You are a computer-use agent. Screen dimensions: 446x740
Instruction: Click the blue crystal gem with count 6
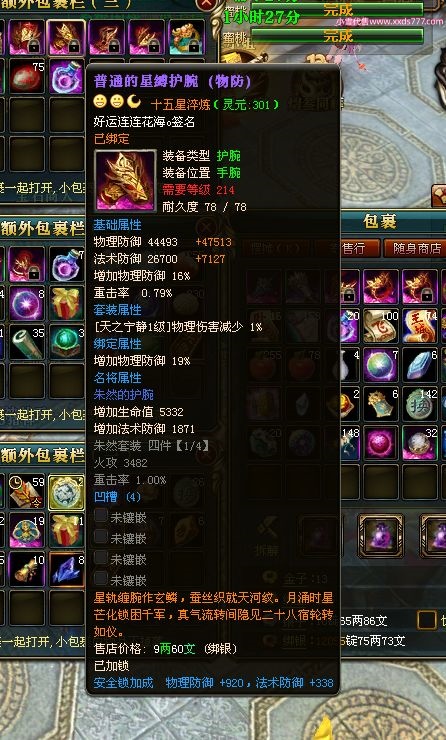(x=421, y=365)
